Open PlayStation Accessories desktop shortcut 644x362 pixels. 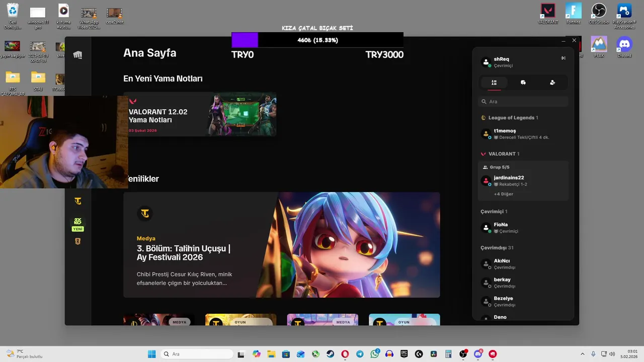pyautogui.click(x=624, y=17)
